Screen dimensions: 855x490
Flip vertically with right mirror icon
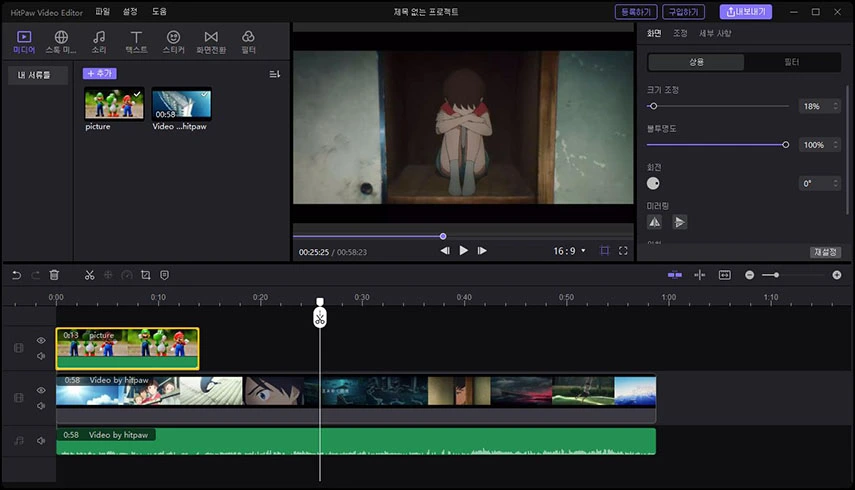[x=679, y=222]
